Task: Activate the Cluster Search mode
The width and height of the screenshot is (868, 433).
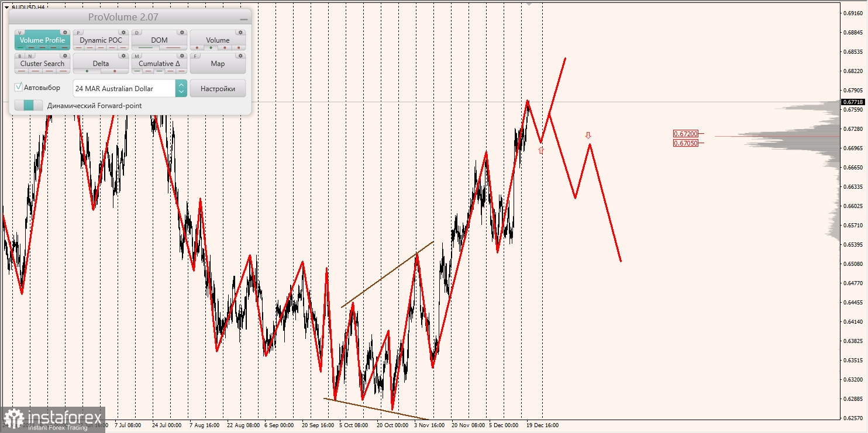Action: click(x=42, y=64)
